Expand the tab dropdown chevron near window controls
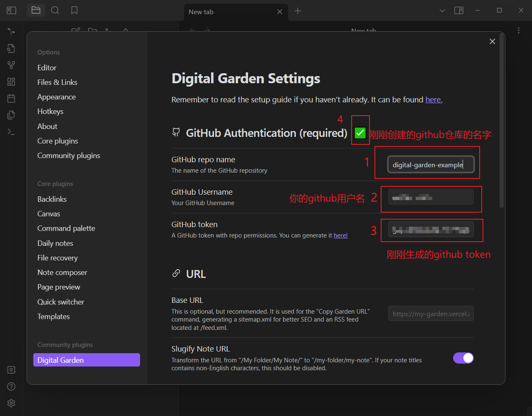The image size is (532, 416). 442,10
